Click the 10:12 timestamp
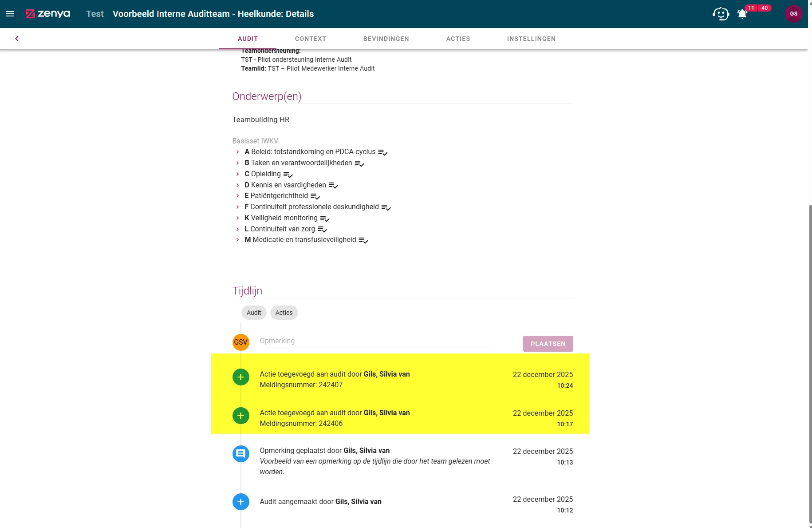Image resolution: width=812 pixels, height=528 pixels. (565, 510)
